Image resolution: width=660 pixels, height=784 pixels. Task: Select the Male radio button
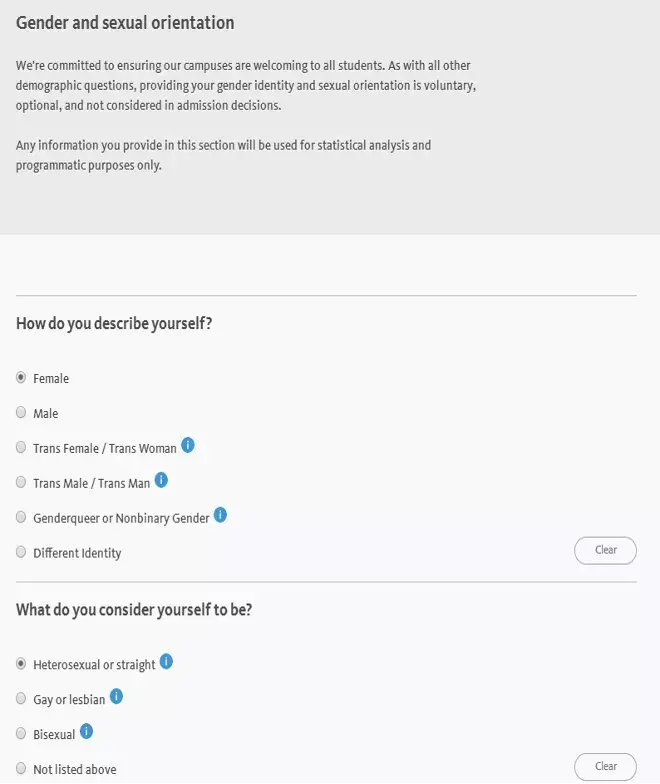21,413
